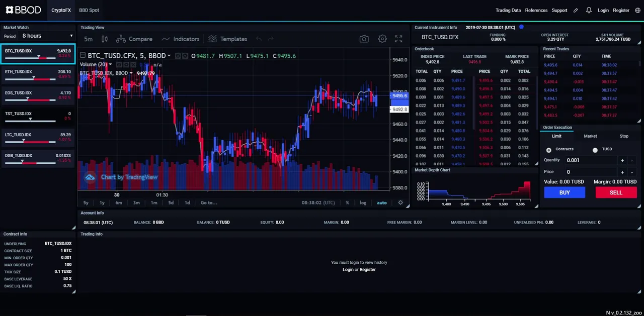
Task: Select the Limit order tab
Action: point(556,136)
